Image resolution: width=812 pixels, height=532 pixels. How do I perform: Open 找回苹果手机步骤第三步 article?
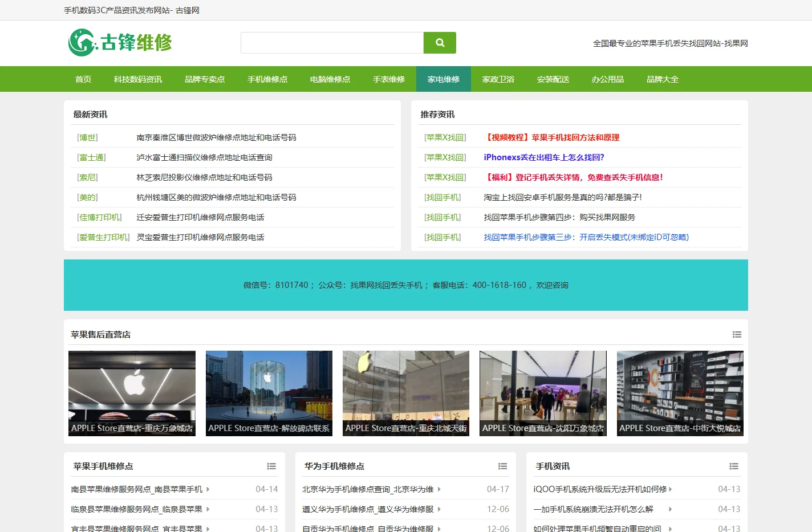587,237
